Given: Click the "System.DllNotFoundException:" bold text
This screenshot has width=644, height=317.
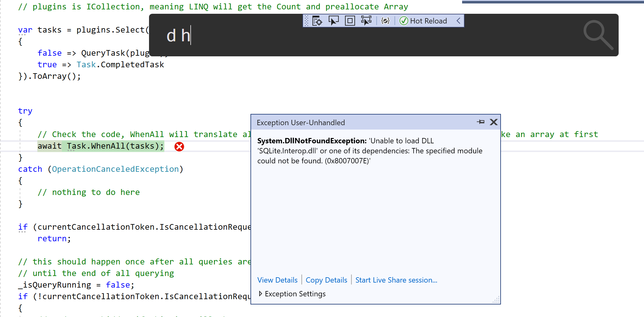Looking at the screenshot, I should click(312, 141).
